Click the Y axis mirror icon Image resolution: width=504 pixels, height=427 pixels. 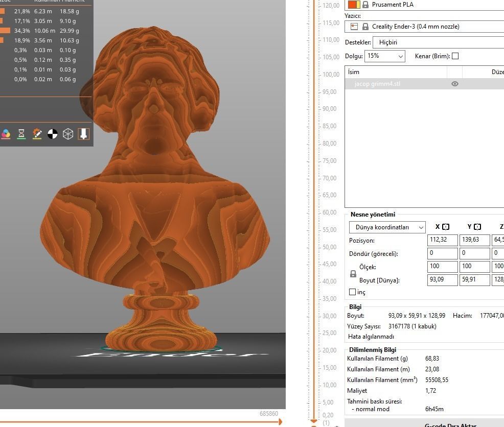point(477,227)
